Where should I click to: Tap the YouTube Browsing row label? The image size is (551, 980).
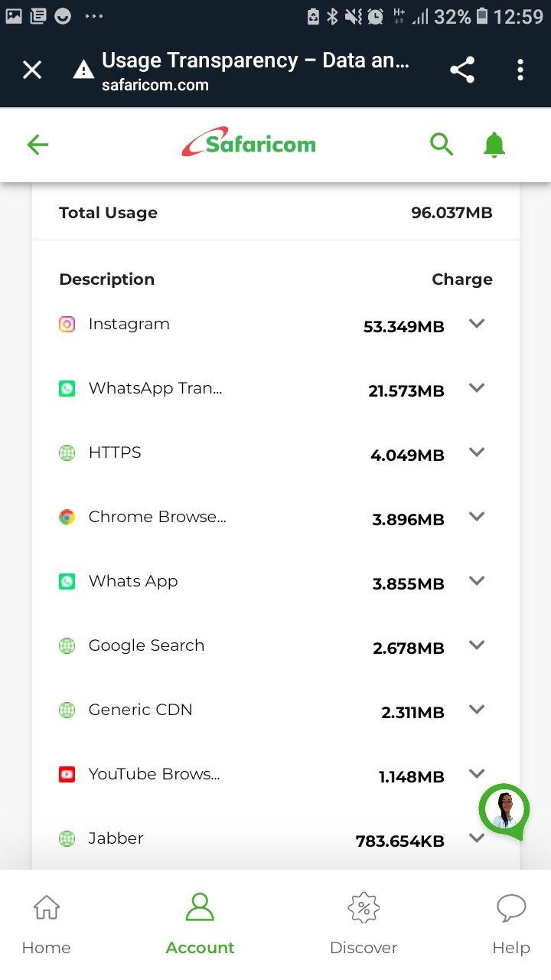[154, 774]
